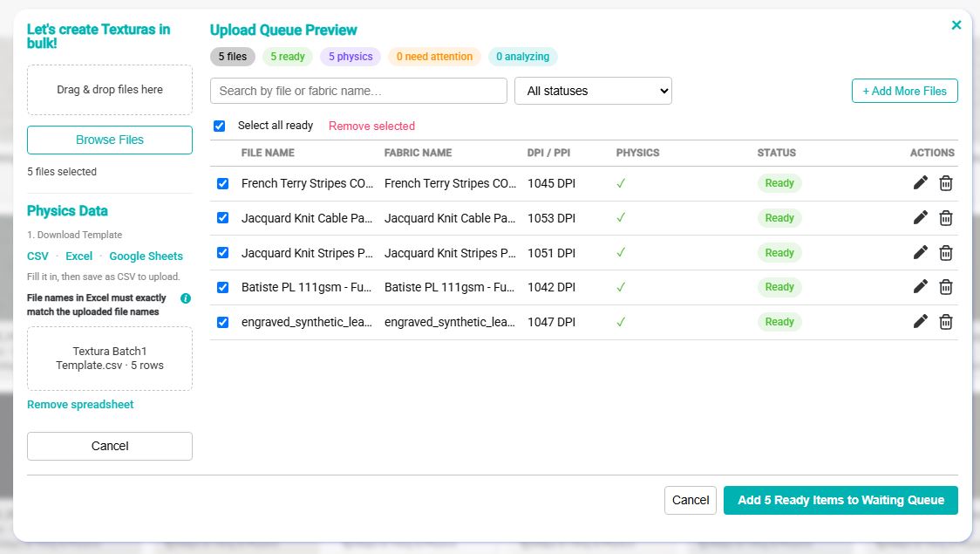Click the PHYSICS column header

pyautogui.click(x=637, y=153)
